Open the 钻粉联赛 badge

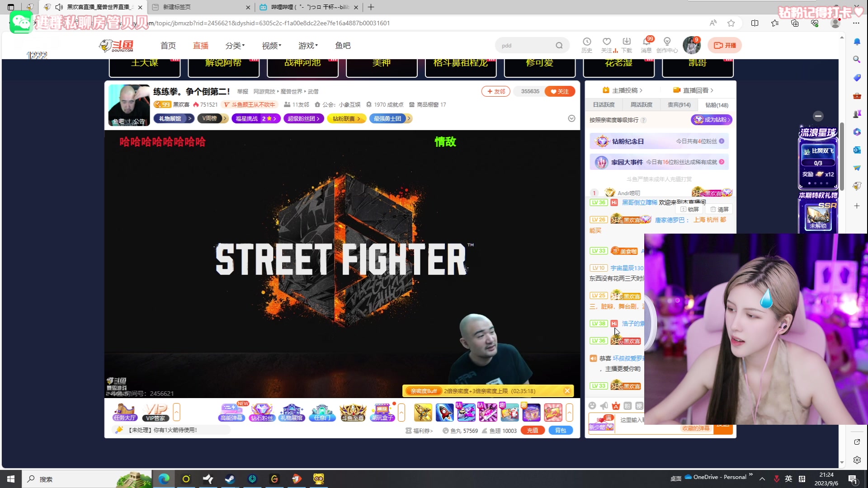click(346, 118)
